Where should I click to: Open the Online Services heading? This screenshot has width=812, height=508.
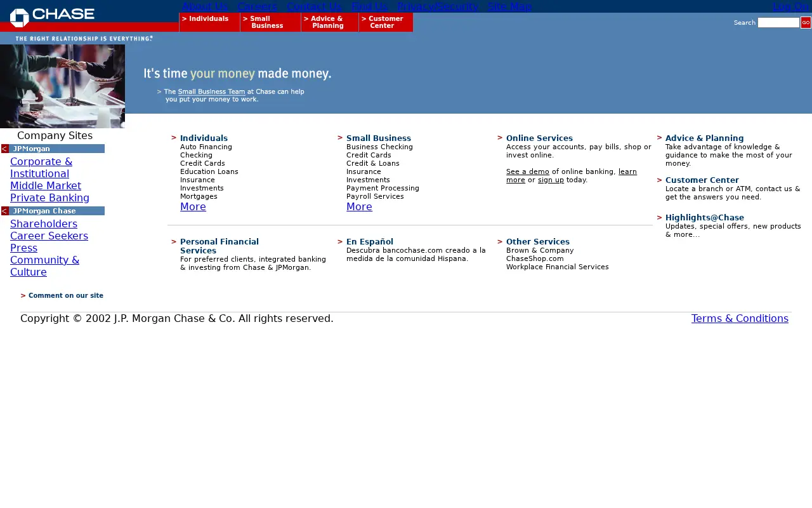click(539, 138)
